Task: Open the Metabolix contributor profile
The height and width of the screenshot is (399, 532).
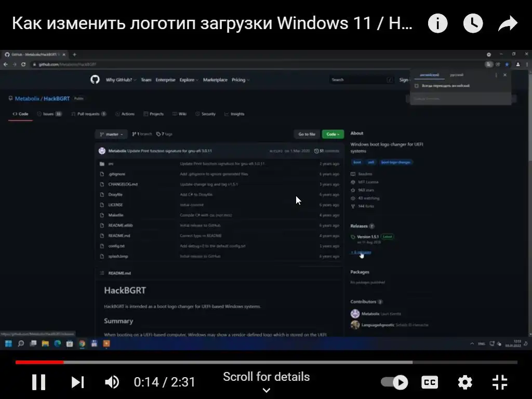Action: 370,314
